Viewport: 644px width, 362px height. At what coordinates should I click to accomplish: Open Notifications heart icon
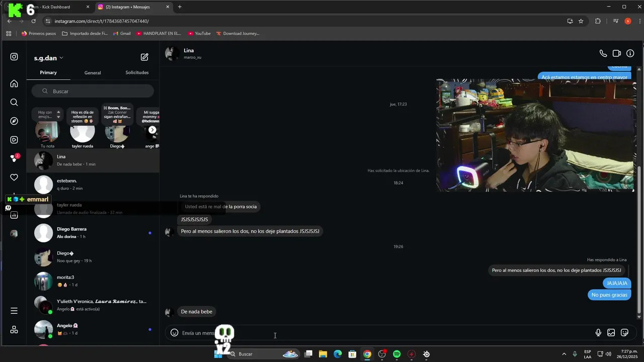(x=14, y=177)
